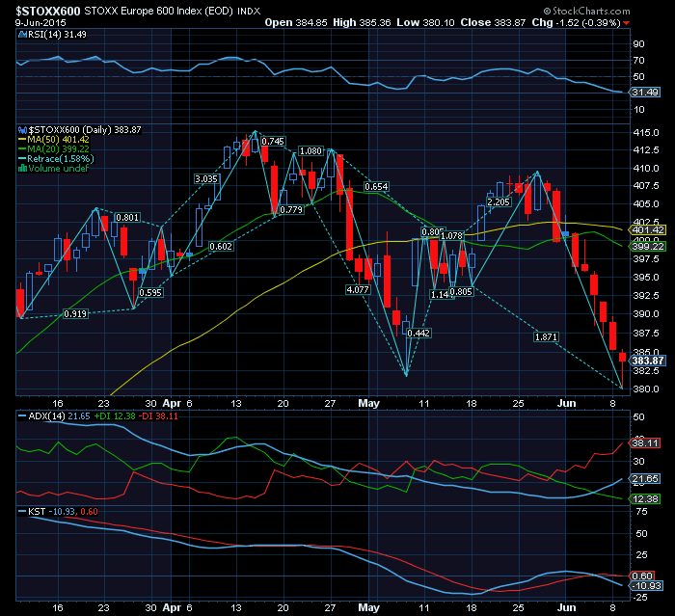The height and width of the screenshot is (616, 675).
Task: Click the 3.035 retrace label
Action: pos(206,178)
